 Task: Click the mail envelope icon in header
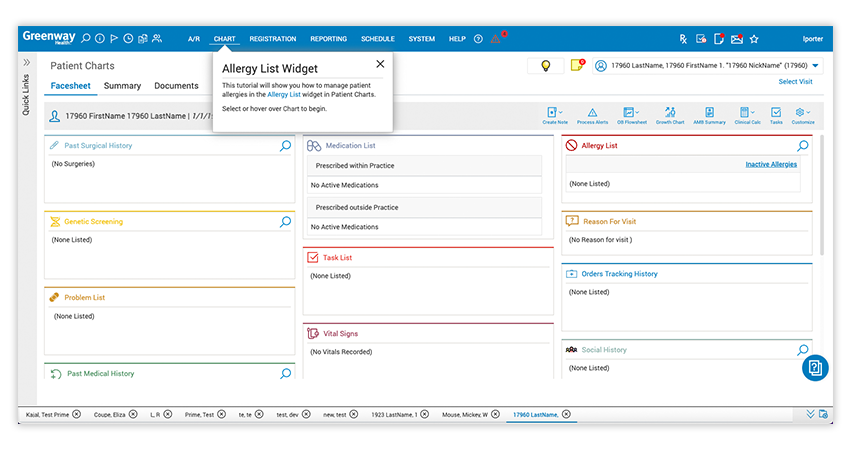pos(737,39)
